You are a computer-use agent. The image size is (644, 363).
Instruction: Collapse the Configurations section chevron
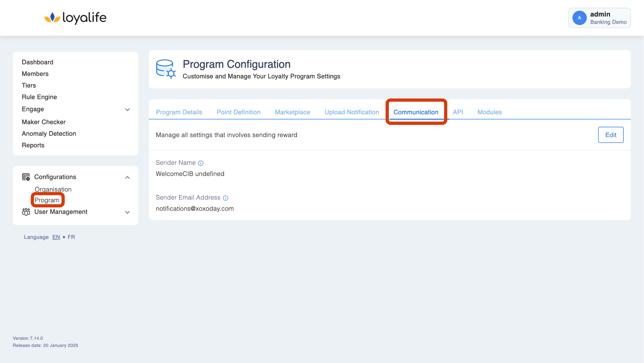pos(127,177)
